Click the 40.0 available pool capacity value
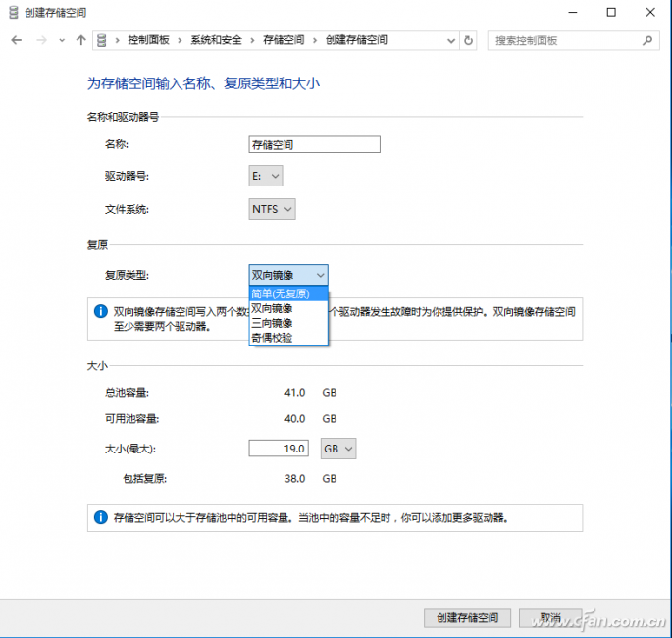 [x=295, y=419]
